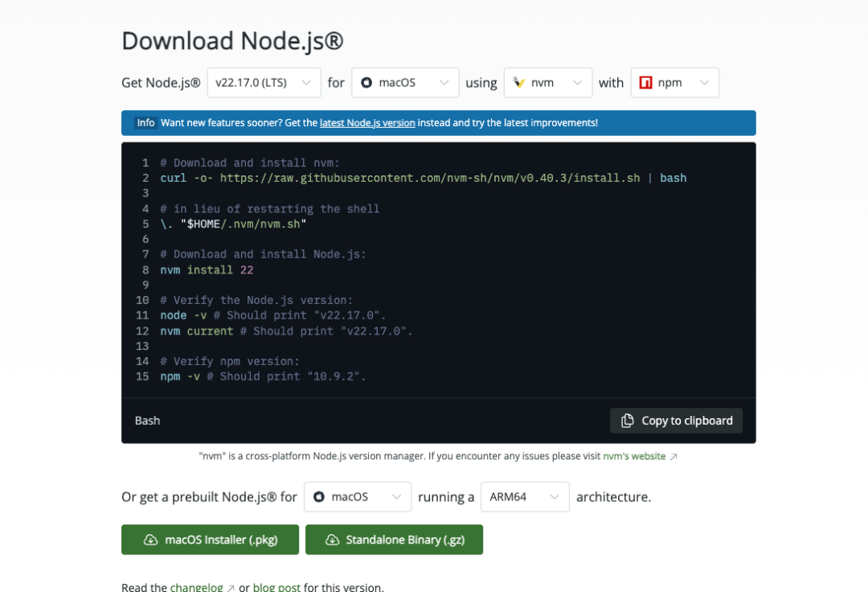
Task: Open the nvm installation method dropdown
Action: tap(548, 83)
